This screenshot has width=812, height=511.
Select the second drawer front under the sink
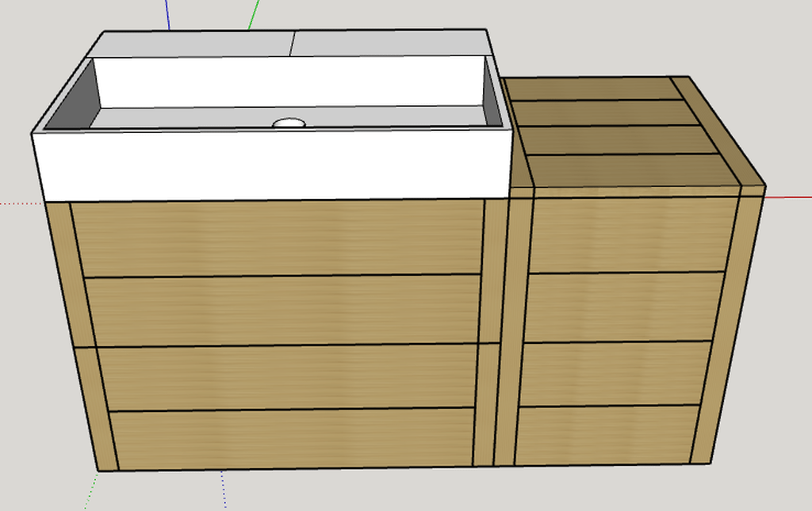pyautogui.click(x=282, y=311)
